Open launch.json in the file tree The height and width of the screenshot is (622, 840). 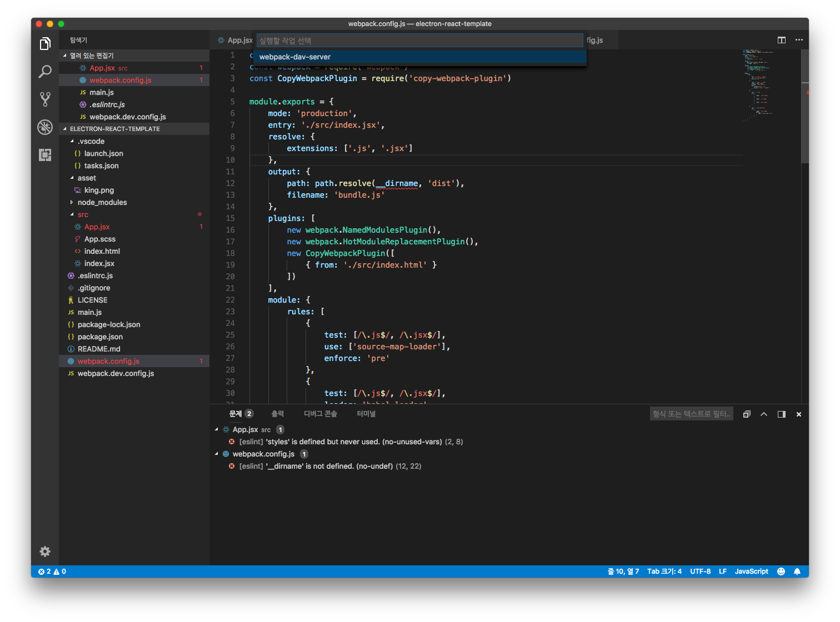pyautogui.click(x=134, y=153)
